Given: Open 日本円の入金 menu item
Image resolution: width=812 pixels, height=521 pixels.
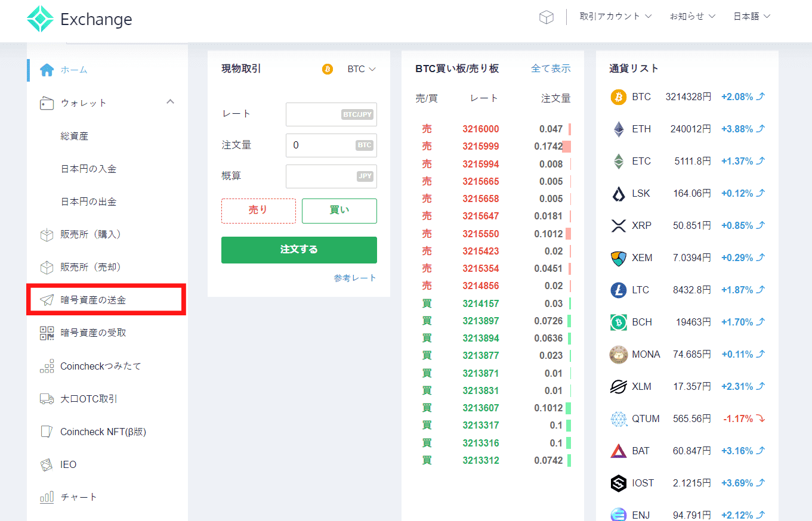Looking at the screenshot, I should (x=88, y=169).
